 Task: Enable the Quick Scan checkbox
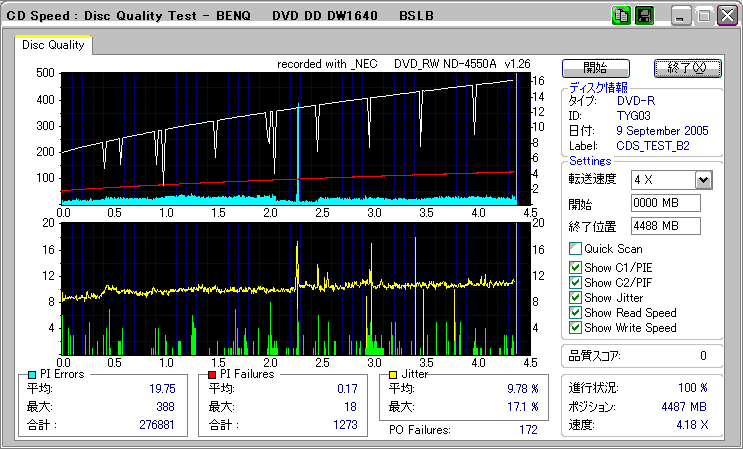pyautogui.click(x=575, y=249)
